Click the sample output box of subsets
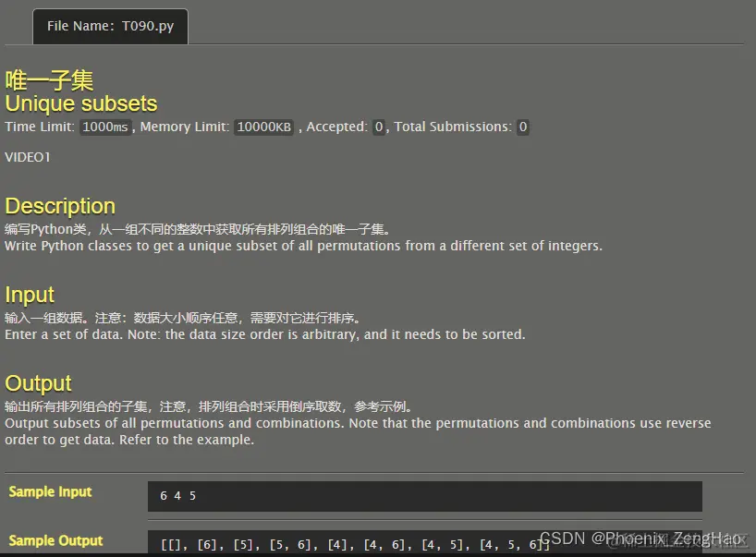This screenshot has height=557, width=756. click(x=425, y=542)
